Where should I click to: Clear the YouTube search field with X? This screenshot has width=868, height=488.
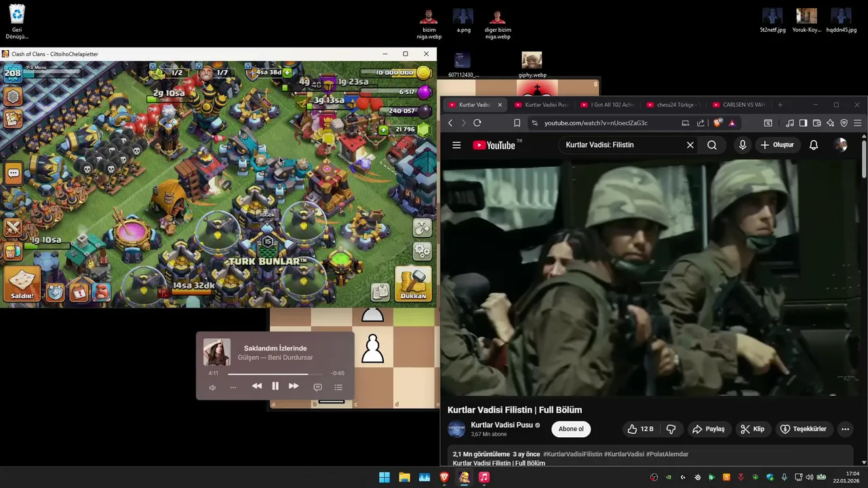pyautogui.click(x=690, y=145)
